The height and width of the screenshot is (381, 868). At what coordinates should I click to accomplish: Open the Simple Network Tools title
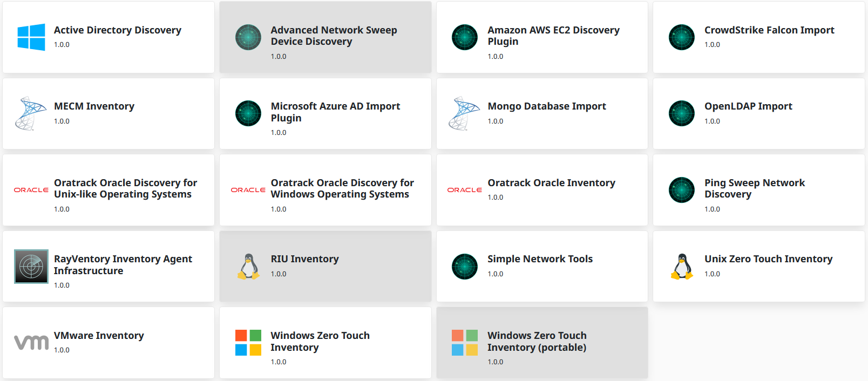(x=540, y=259)
